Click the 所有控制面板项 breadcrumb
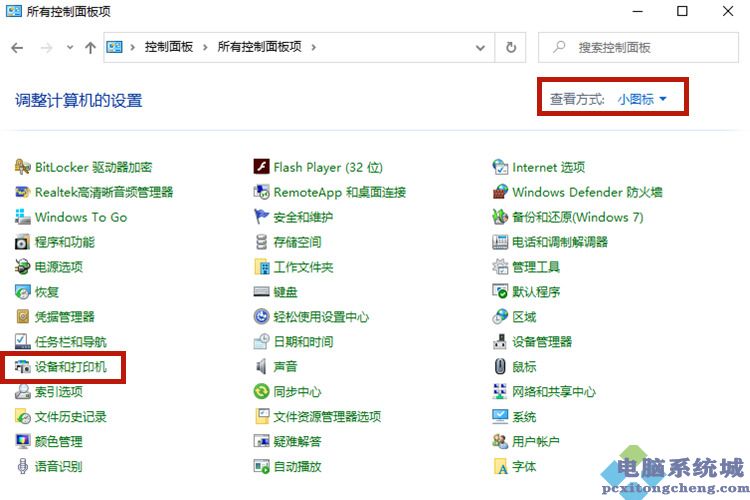The image size is (750, 500). click(260, 47)
